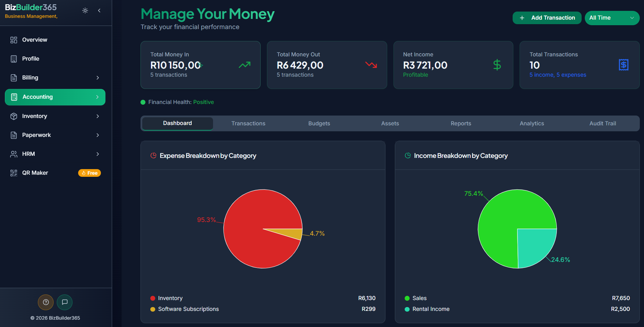Viewport: 644px width, 327px height.
Task: Open the Profile page in sidebar
Action: tap(30, 59)
